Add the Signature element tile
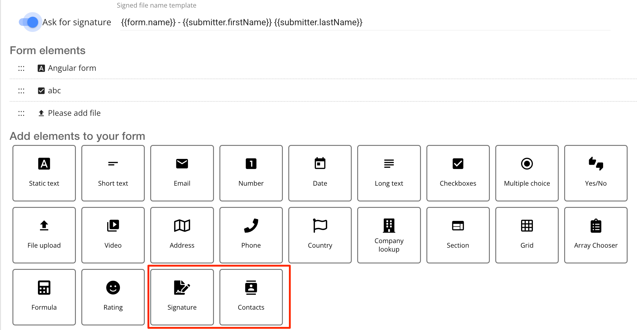The height and width of the screenshot is (330, 644). [182, 297]
